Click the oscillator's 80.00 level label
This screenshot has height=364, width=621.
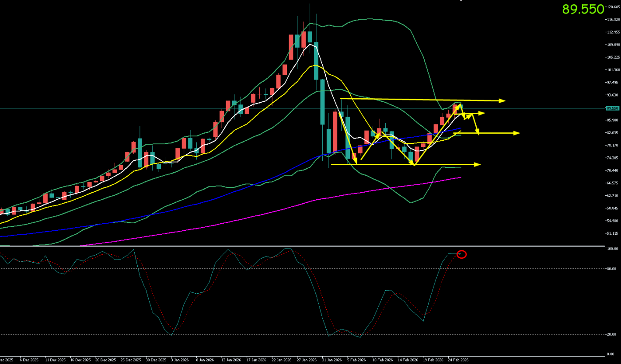coord(611,269)
